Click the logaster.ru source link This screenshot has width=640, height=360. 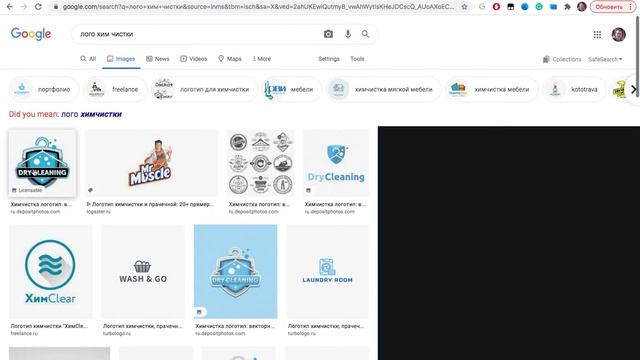98,212
